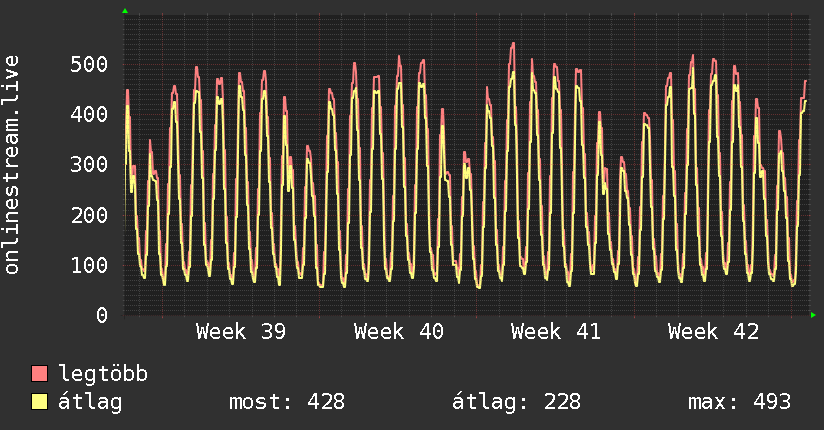Click the max: 493 statistic
Screen dimensions: 824x430
click(x=739, y=402)
